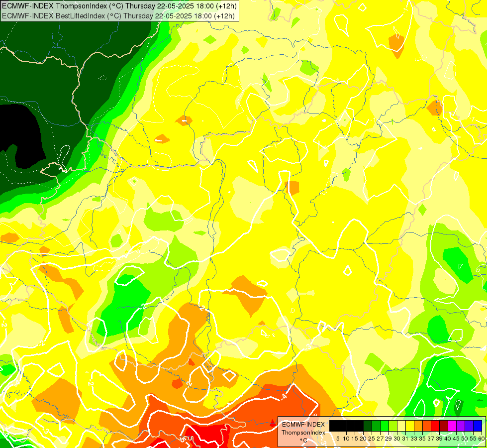Select the medium green 25–27 legend swatch
The height and width of the screenshot is (448, 487).
coord(376,426)
